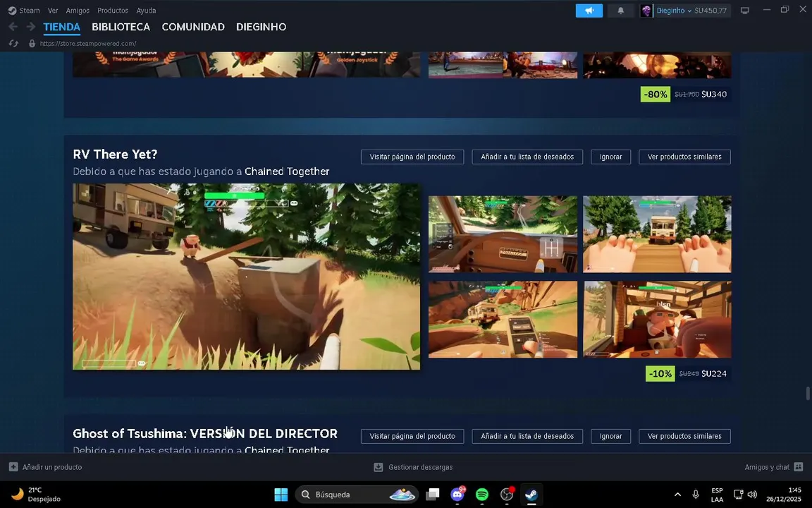Click the Añadir un producto plus icon
Image resolution: width=812 pixels, height=508 pixels.
13,467
